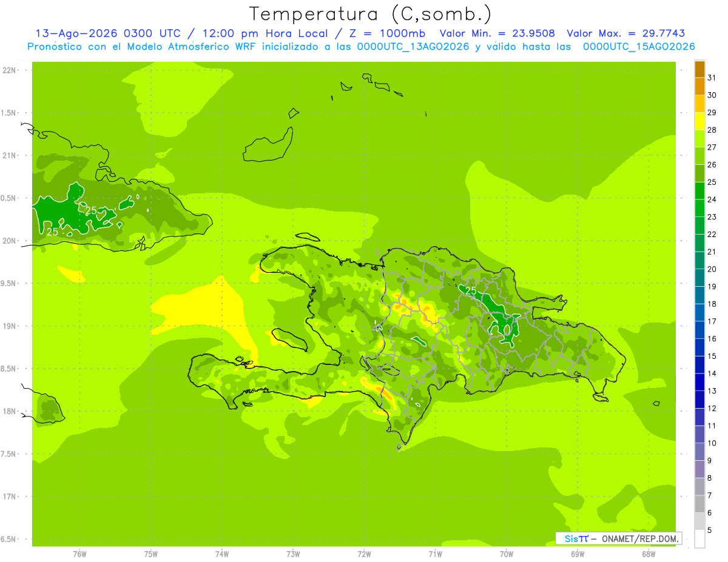Screen dimensions: 728x562
Task: Pick the orange swatch between 30 and 31
Action: pos(699,87)
